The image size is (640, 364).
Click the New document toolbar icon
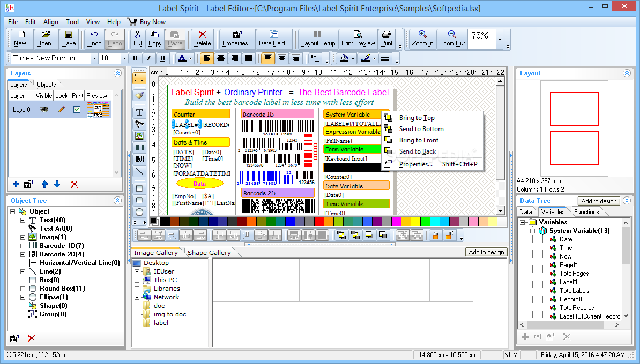point(21,39)
